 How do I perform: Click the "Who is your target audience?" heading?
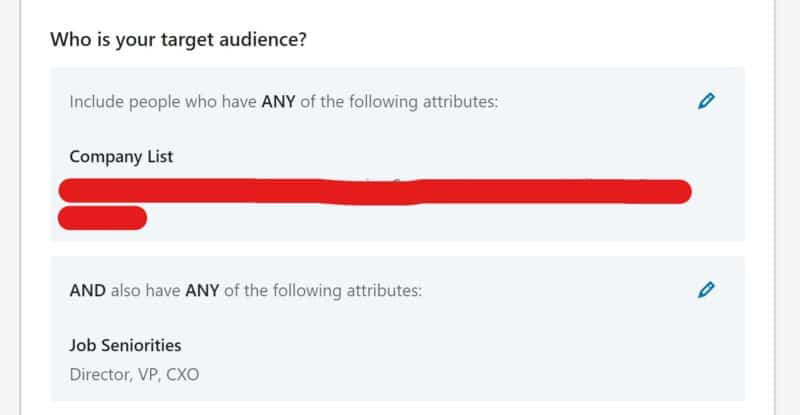178,41
